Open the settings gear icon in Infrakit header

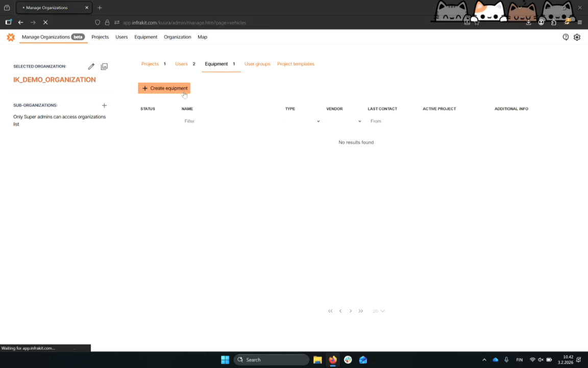(x=577, y=37)
